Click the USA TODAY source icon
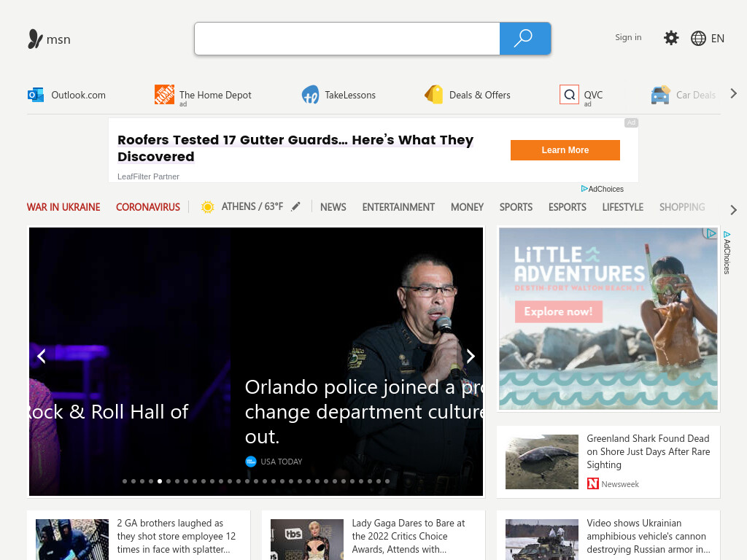 tap(251, 462)
